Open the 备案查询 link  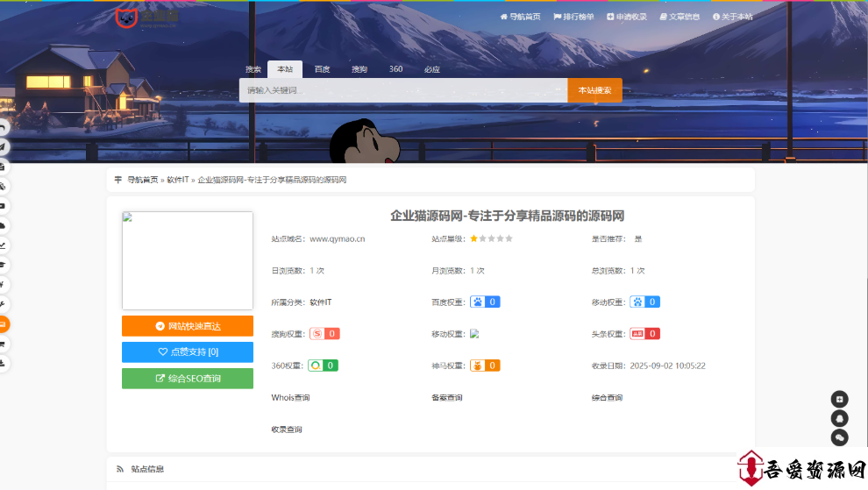[x=447, y=398]
